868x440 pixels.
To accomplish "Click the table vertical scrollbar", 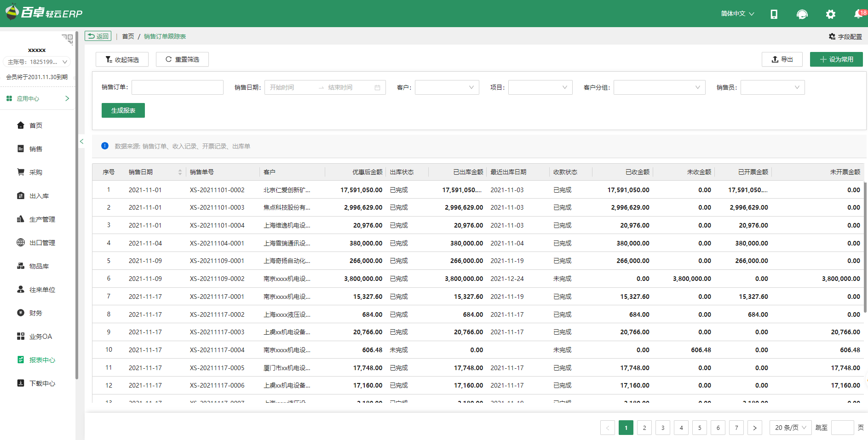I will pos(865,247).
